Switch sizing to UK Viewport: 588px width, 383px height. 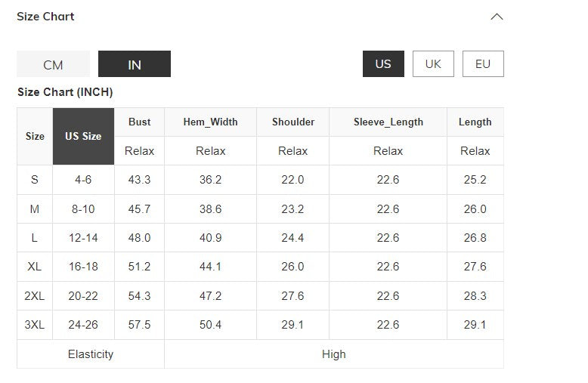point(433,64)
